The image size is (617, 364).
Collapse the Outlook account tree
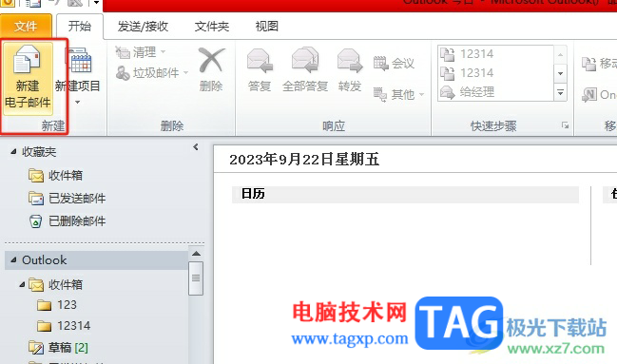(x=13, y=260)
